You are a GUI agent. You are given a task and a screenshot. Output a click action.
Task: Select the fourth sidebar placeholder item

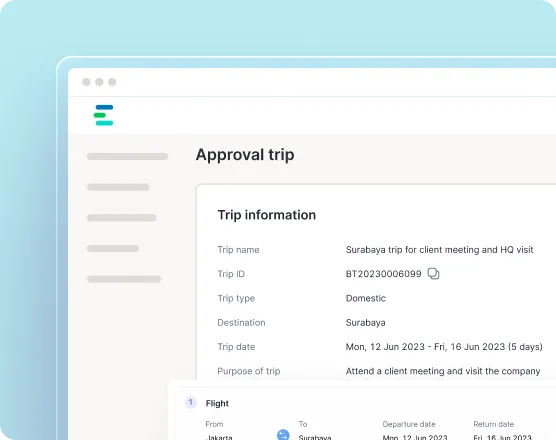click(x=113, y=249)
